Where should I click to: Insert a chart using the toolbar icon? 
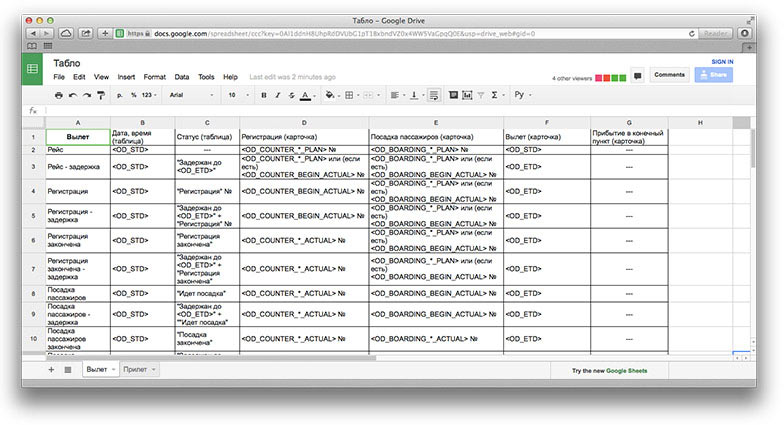coord(467,95)
